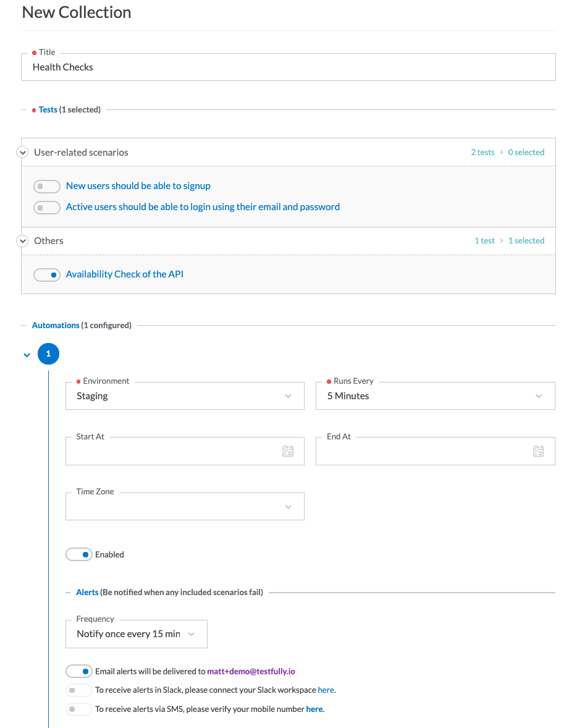This screenshot has width=569, height=728.
Task: Enable the New users signup test toggle
Action: pyautogui.click(x=47, y=186)
